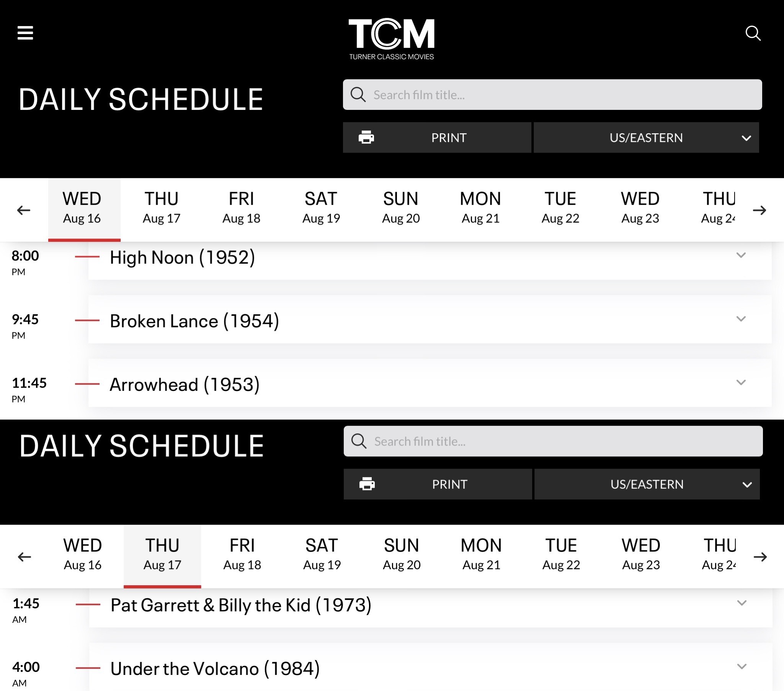Go to previous dates with top left arrow
Image resolution: width=784 pixels, height=691 pixels.
[x=24, y=210]
